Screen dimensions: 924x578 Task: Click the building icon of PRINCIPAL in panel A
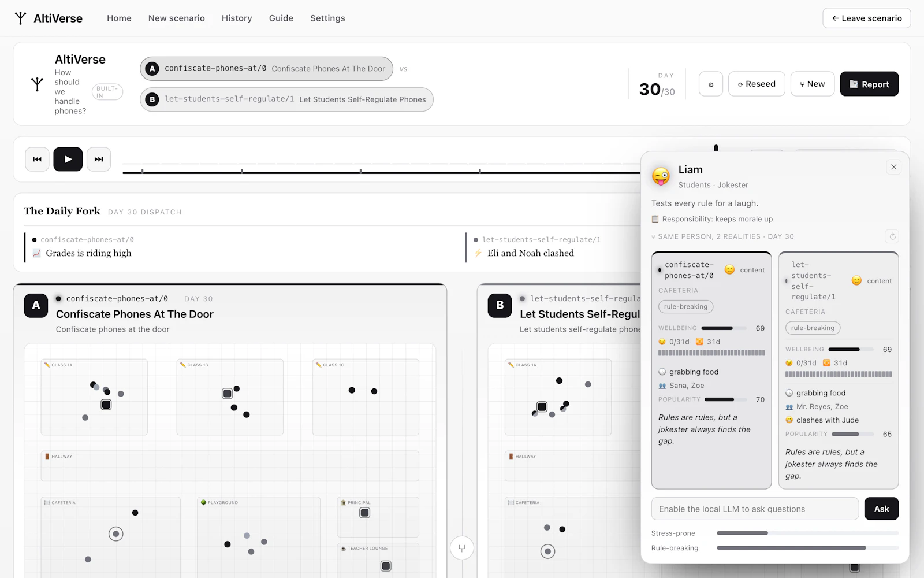[343, 502]
